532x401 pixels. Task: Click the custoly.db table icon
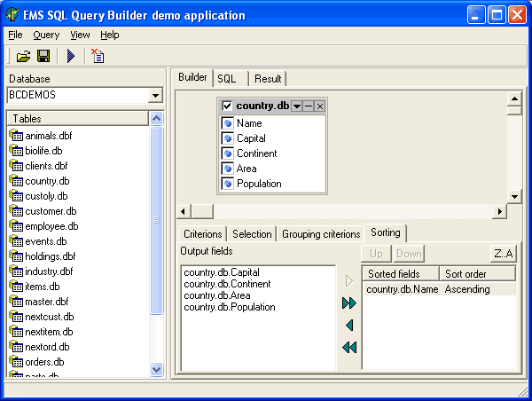16,195
